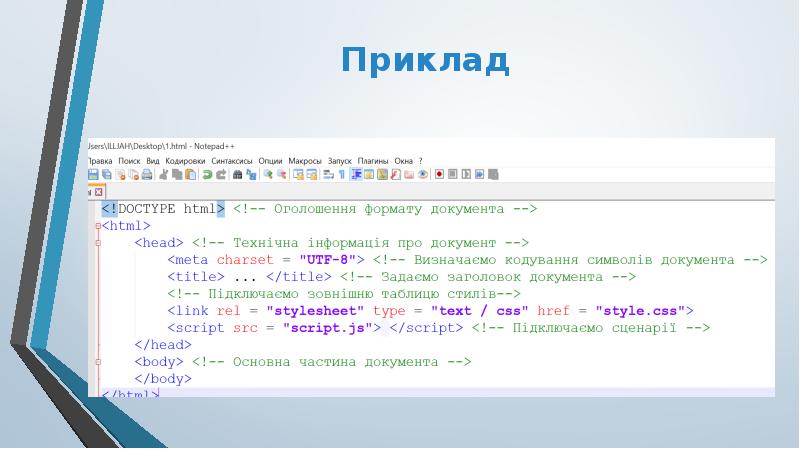Open the Правка menu
This screenshot has width=800, height=449.
coord(100,161)
